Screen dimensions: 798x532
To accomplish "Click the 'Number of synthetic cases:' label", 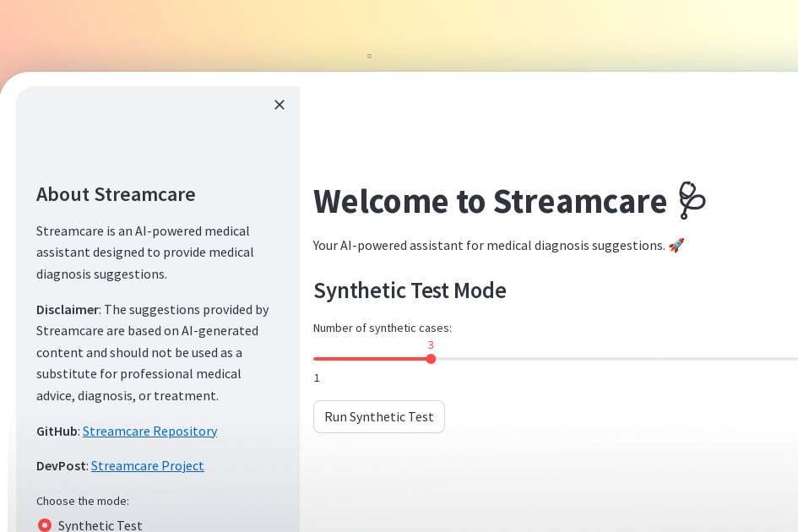I will click(x=383, y=328).
